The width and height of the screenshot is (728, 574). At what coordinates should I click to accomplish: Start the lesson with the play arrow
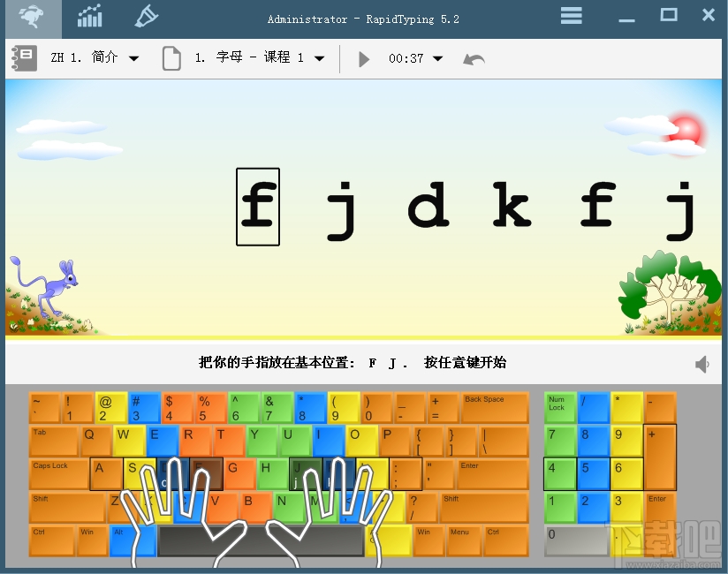click(x=364, y=58)
